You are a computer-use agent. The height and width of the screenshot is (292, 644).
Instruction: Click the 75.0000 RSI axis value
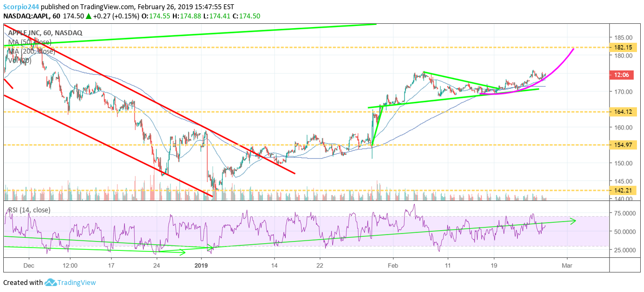click(626, 213)
